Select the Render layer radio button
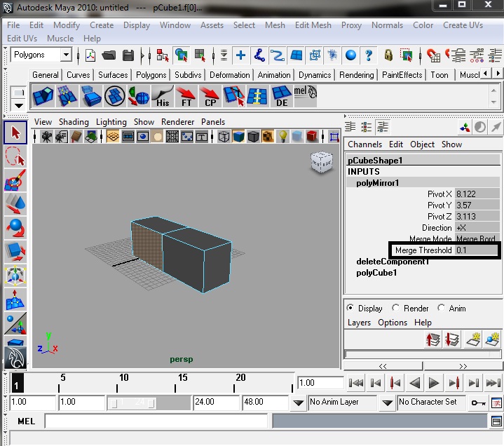The height and width of the screenshot is (446, 504). [x=396, y=308]
